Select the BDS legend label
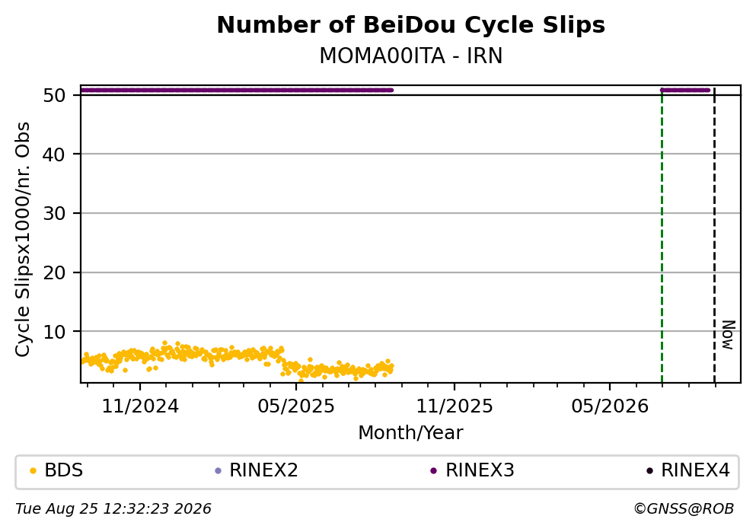 (64, 470)
